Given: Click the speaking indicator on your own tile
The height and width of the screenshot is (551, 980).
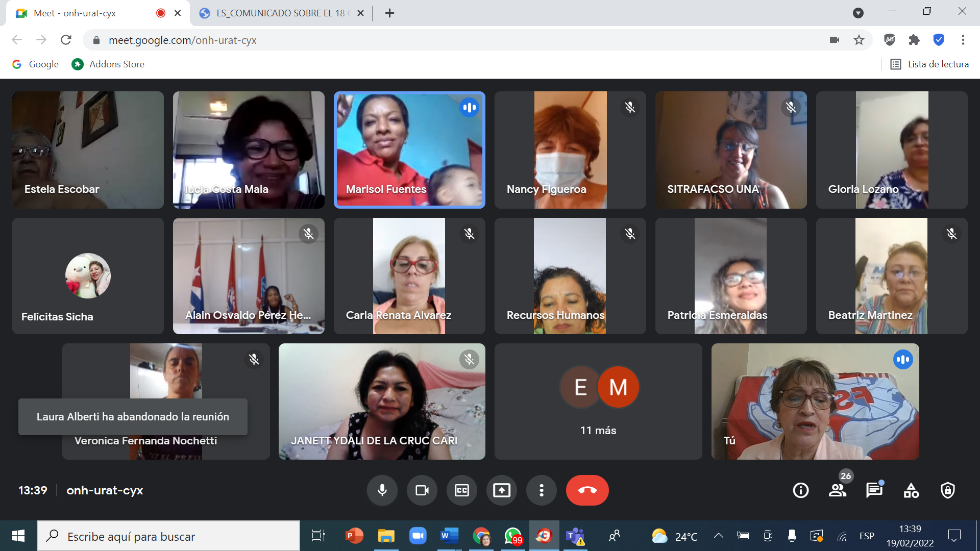Looking at the screenshot, I should pyautogui.click(x=903, y=360).
